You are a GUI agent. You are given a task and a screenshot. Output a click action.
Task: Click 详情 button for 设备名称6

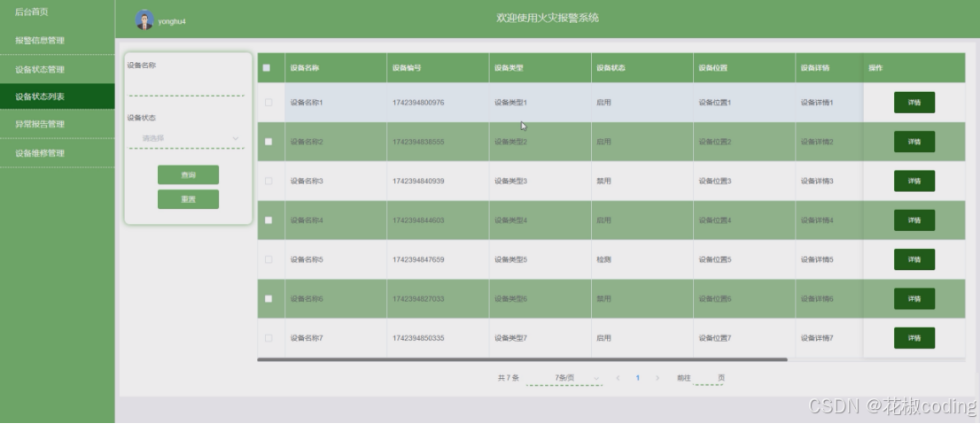click(x=914, y=298)
